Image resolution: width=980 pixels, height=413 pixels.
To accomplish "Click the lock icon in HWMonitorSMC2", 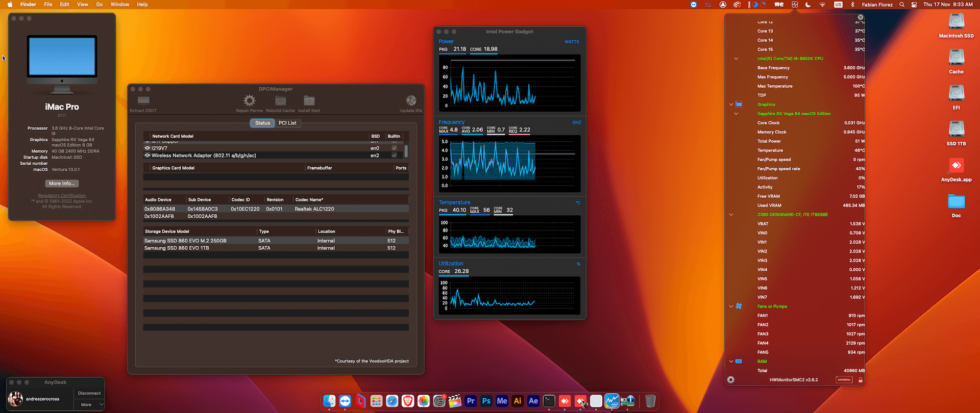I will coord(860,380).
